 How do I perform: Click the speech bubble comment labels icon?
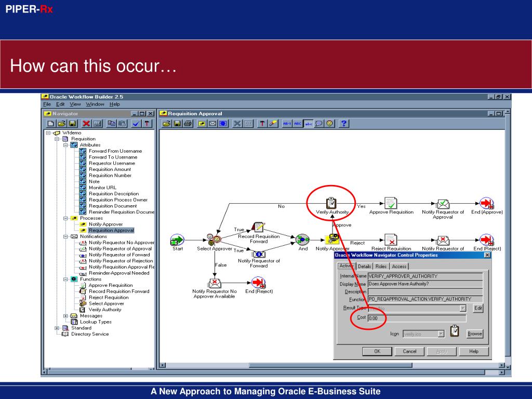click(x=319, y=124)
